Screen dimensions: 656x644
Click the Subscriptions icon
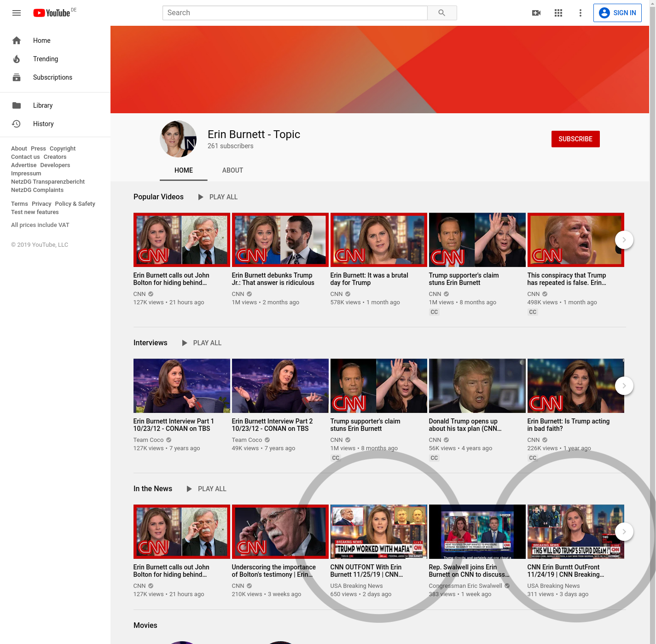click(17, 77)
